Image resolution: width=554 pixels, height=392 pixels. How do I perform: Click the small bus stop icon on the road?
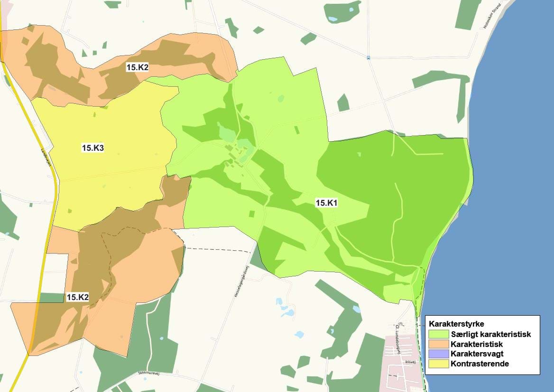tap(368, 58)
